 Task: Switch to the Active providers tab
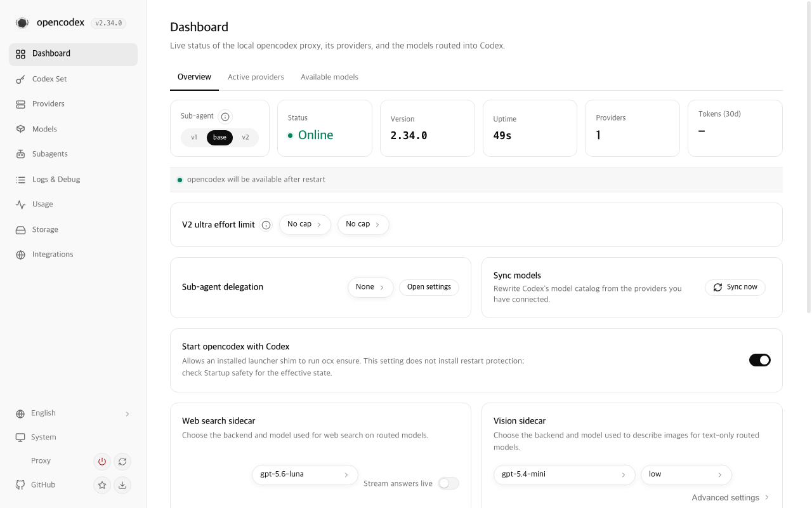(256, 77)
